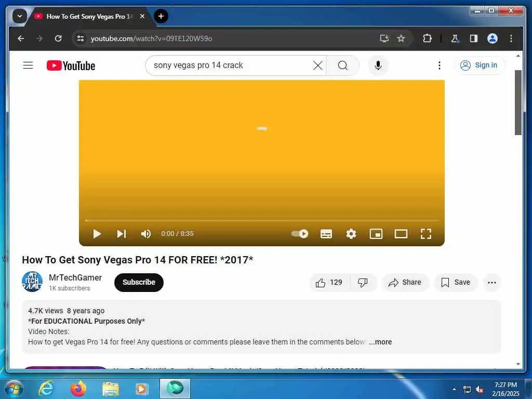This screenshot has width=532, height=399.
Task: Open media player taskbar icon
Action: pyautogui.click(x=141, y=389)
